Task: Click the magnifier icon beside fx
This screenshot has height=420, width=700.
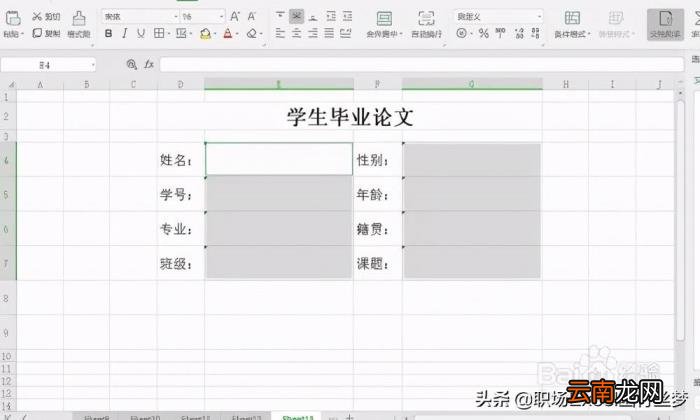Action: pos(131,65)
